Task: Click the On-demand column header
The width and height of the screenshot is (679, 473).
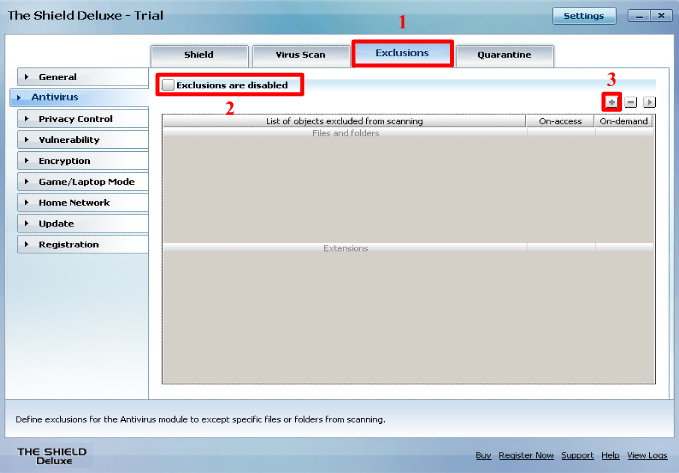Action: click(624, 121)
